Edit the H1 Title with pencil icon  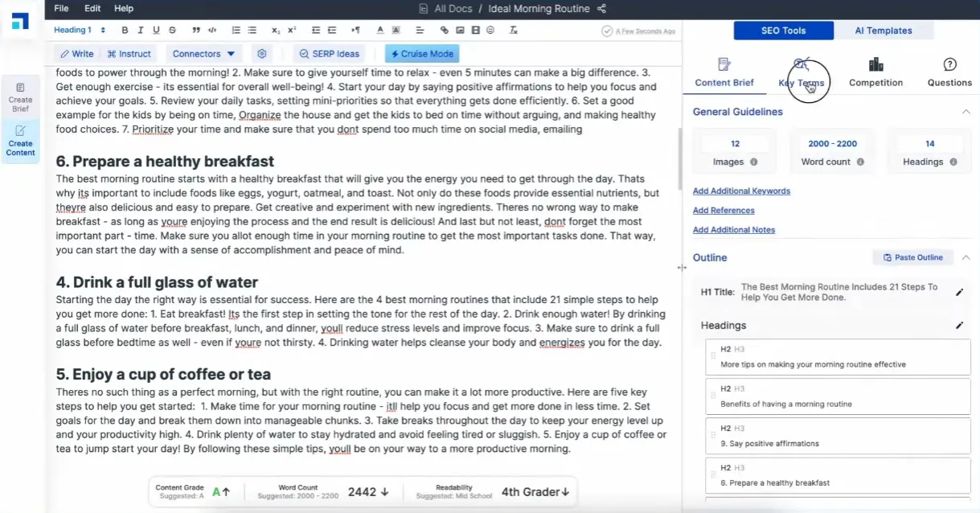(959, 292)
